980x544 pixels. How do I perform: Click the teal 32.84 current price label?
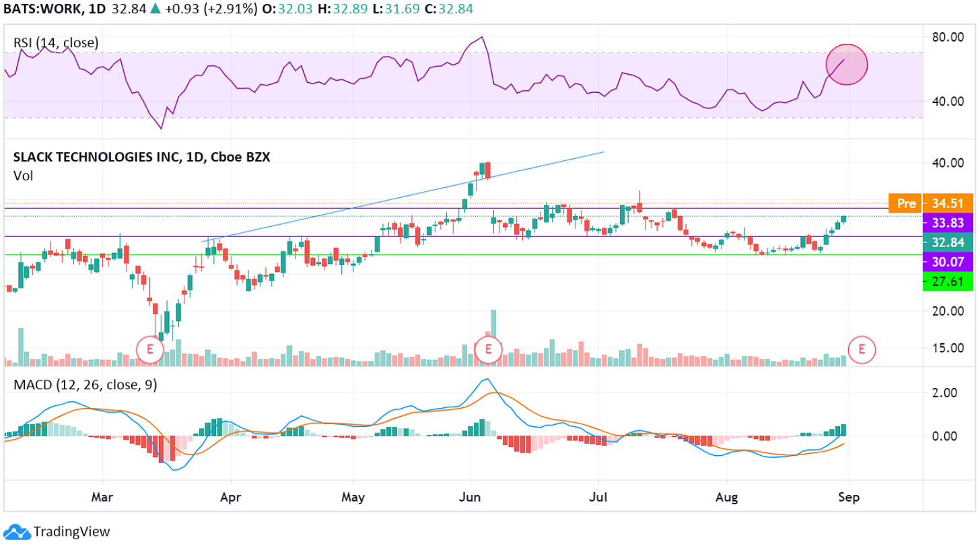pos(948,242)
